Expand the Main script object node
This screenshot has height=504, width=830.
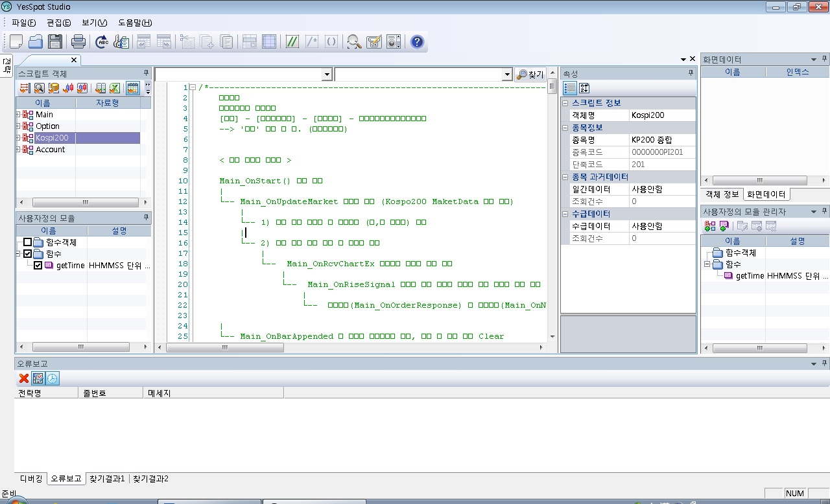pos(18,115)
